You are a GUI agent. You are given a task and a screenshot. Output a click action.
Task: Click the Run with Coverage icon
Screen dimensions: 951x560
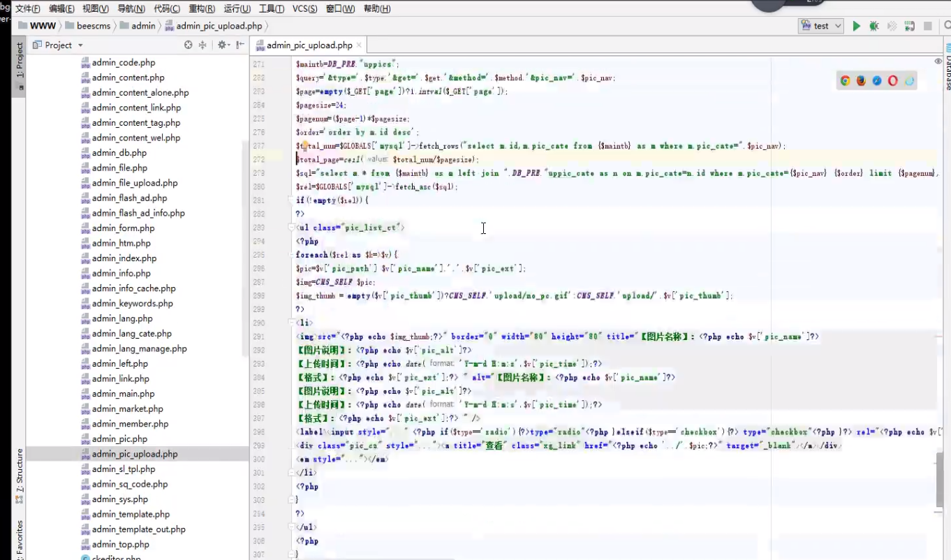[892, 26]
